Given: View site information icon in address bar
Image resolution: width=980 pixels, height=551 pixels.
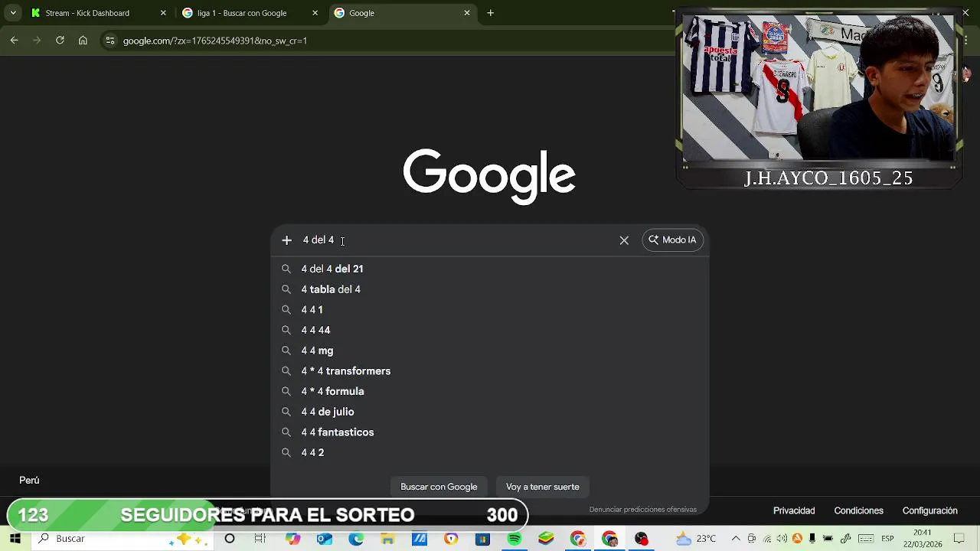Looking at the screenshot, I should (109, 41).
